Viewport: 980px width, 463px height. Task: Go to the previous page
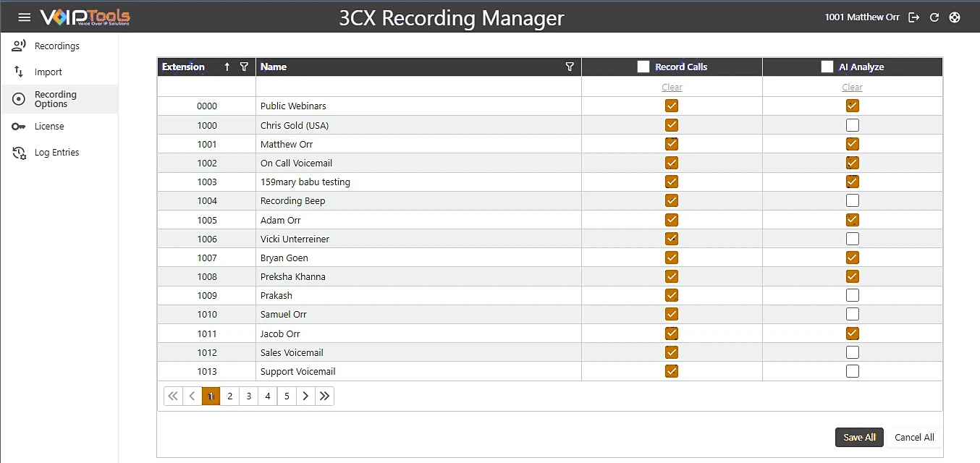(x=193, y=396)
